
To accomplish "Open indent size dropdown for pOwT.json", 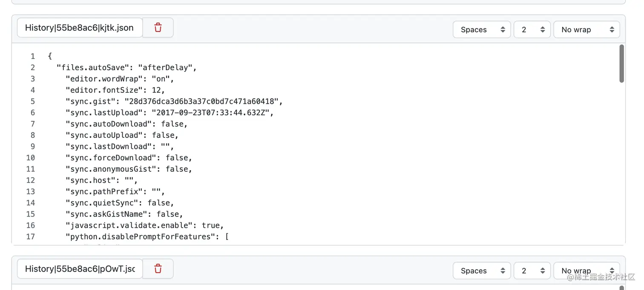I will pyautogui.click(x=532, y=271).
